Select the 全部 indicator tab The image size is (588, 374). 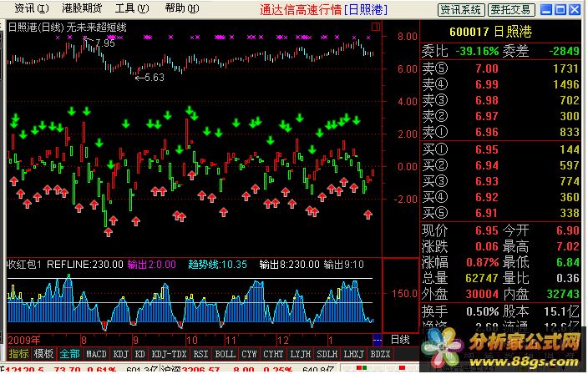click(70, 354)
